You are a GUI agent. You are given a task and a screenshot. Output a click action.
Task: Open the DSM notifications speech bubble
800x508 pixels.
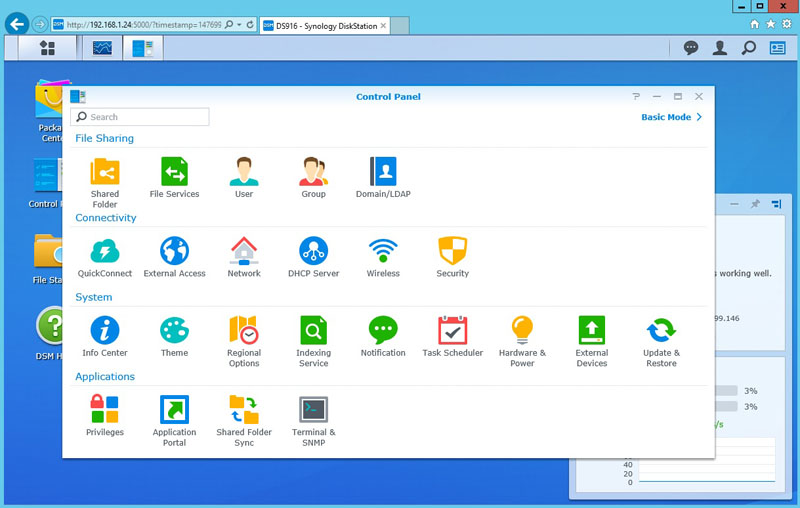coord(691,48)
